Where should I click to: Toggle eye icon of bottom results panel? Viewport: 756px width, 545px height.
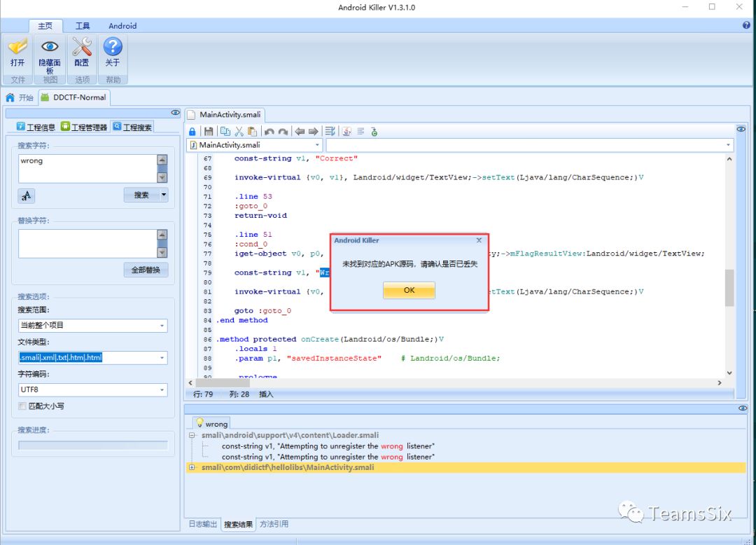[743, 408]
